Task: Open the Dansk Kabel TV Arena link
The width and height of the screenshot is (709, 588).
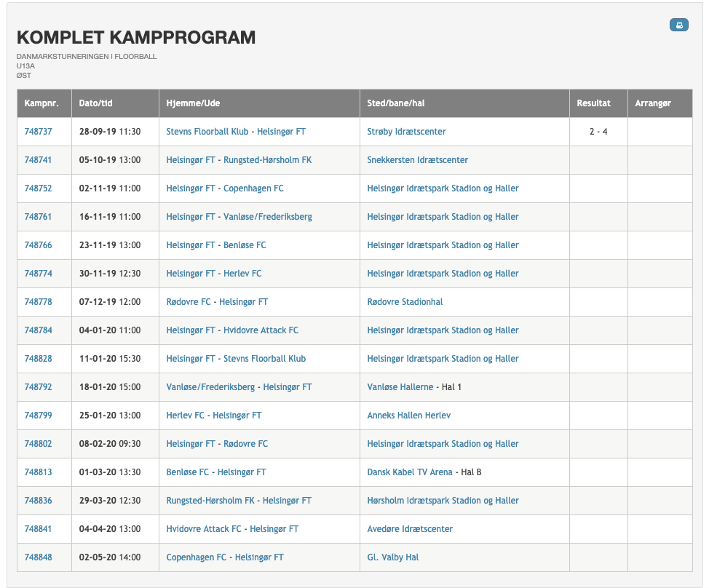Action: point(410,472)
